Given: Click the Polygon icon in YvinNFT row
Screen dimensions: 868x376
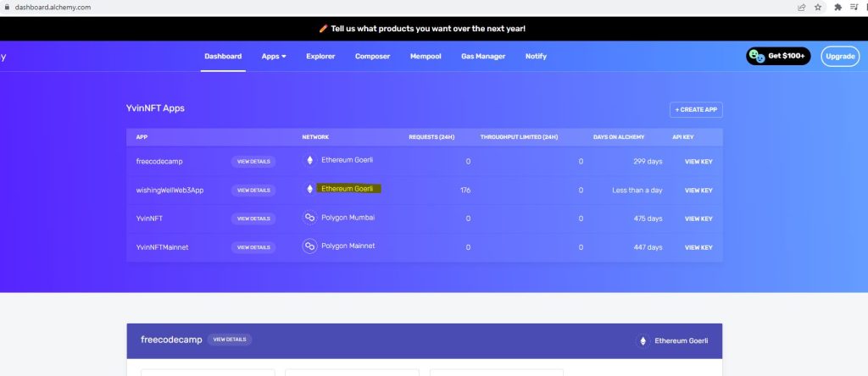Looking at the screenshot, I should tap(309, 218).
